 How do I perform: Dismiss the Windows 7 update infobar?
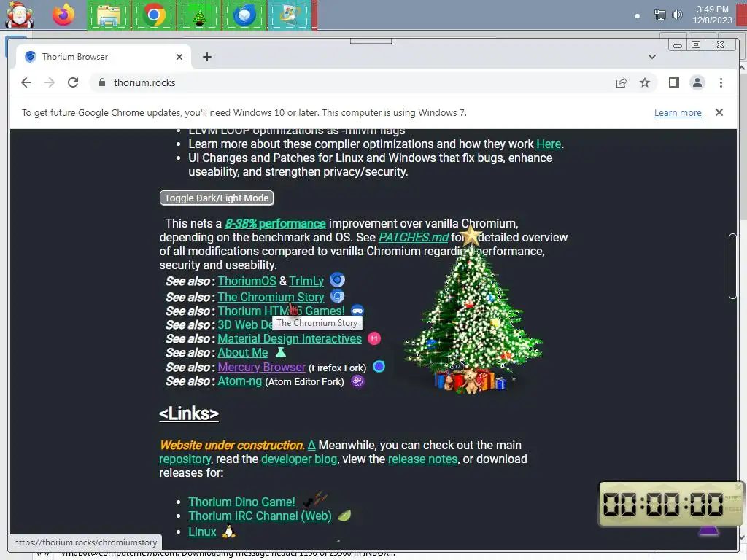pyautogui.click(x=719, y=112)
